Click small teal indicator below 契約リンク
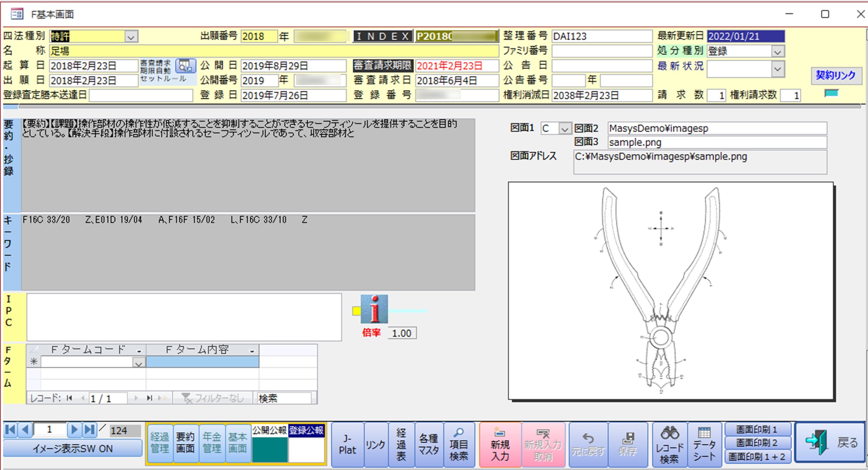 [831, 93]
